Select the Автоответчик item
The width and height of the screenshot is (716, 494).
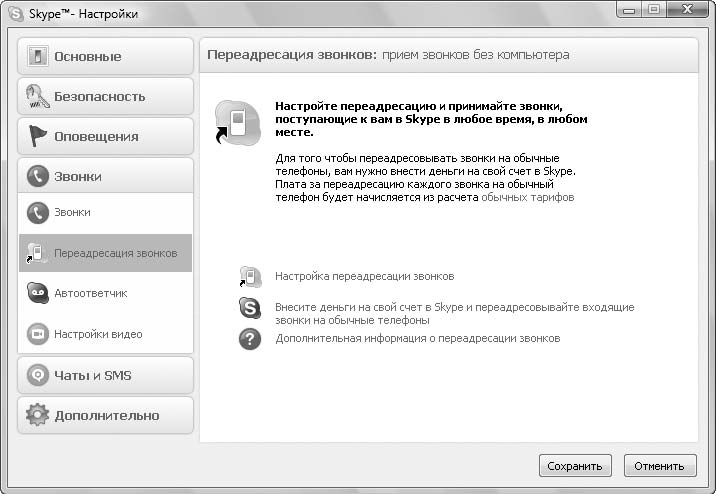pyautogui.click(x=105, y=293)
